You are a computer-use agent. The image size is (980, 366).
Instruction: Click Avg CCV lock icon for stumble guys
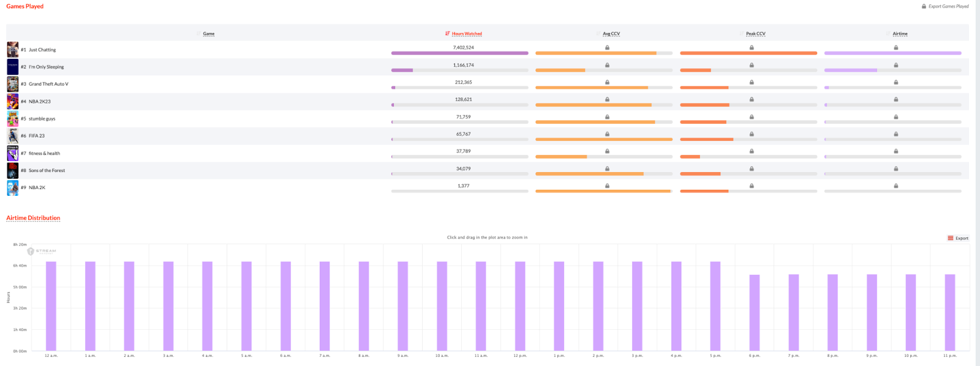pos(607,117)
